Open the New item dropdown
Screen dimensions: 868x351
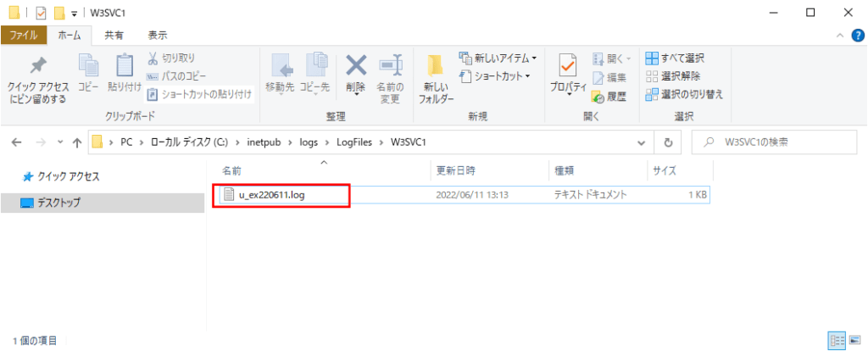coord(498,58)
